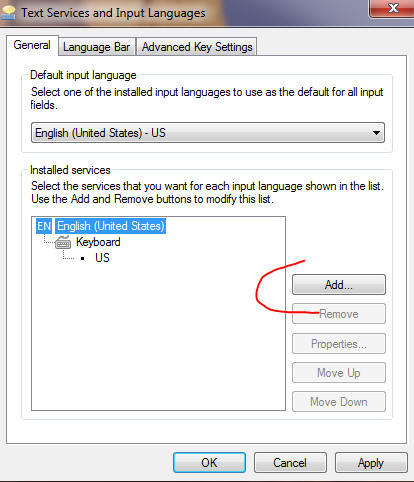The width and height of the screenshot is (414, 482).
Task: Click the Apply button
Action: click(371, 463)
